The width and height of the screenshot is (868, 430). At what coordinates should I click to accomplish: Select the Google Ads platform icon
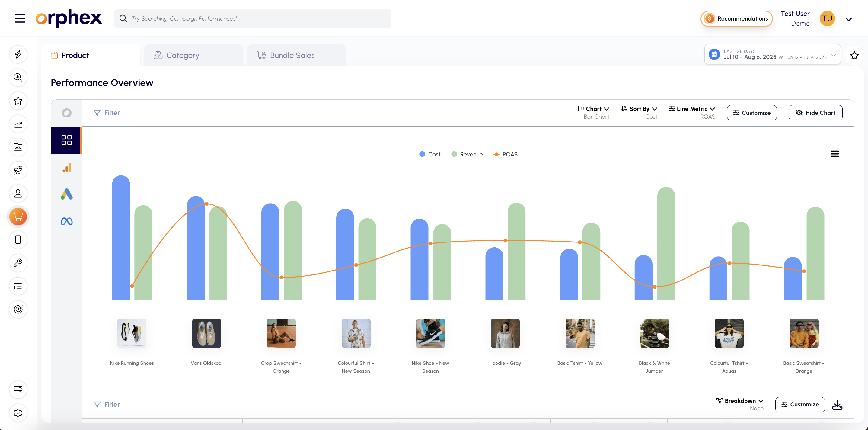tap(66, 194)
